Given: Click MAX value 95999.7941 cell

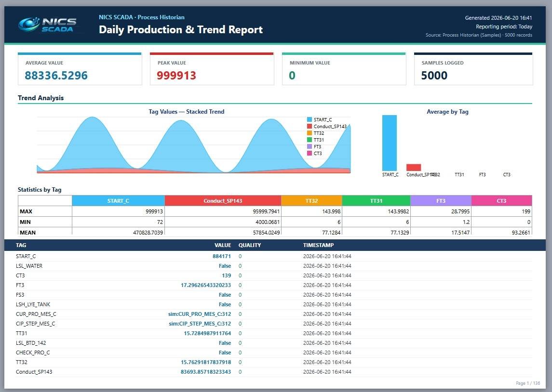Looking at the screenshot, I should [x=223, y=211].
